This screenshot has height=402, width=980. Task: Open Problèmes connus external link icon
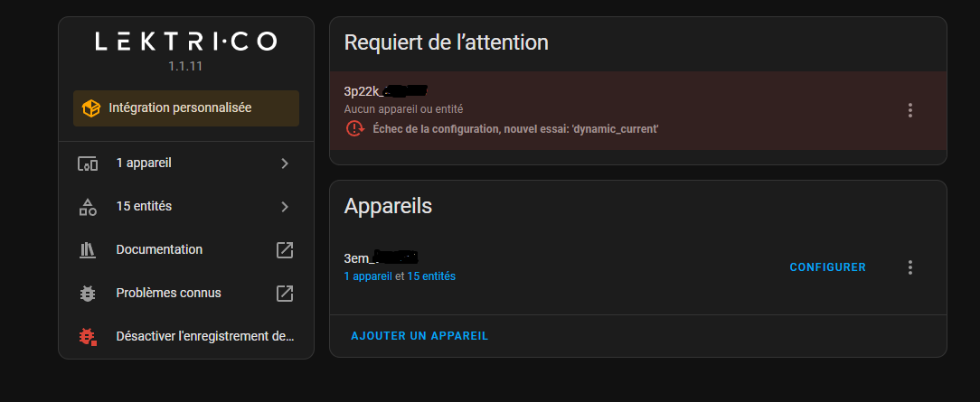285,294
